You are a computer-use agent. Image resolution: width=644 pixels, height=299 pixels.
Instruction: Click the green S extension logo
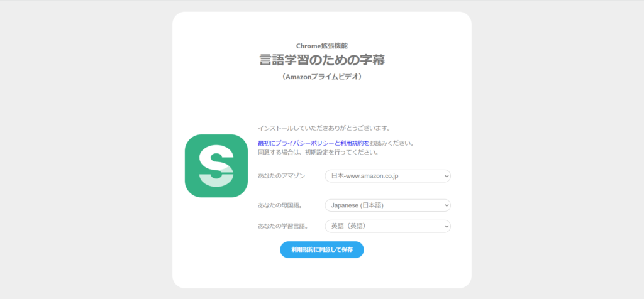pos(216,166)
